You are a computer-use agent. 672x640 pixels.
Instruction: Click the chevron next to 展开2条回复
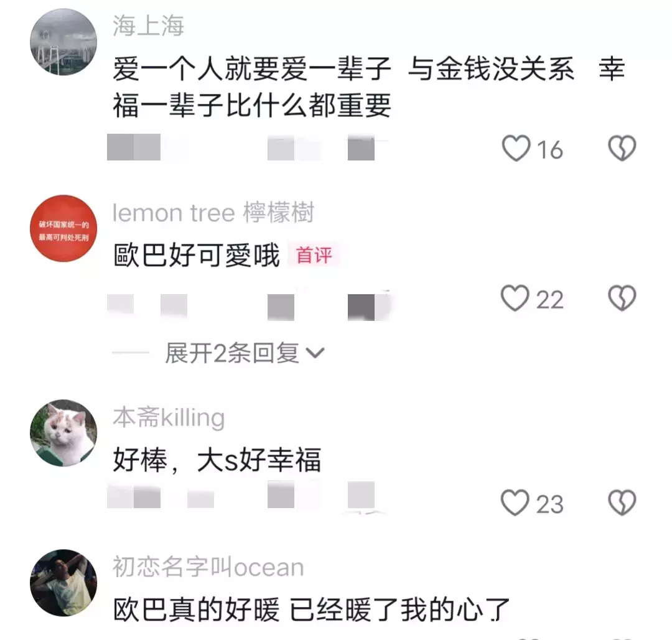(x=315, y=353)
